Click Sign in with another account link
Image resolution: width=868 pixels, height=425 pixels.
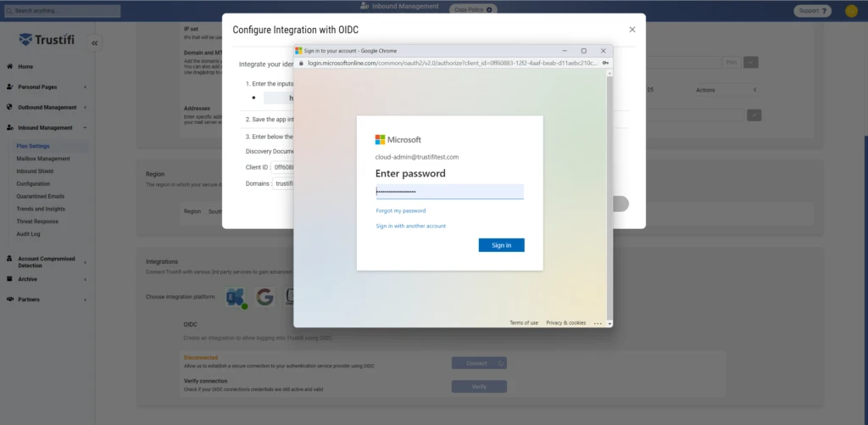point(411,226)
